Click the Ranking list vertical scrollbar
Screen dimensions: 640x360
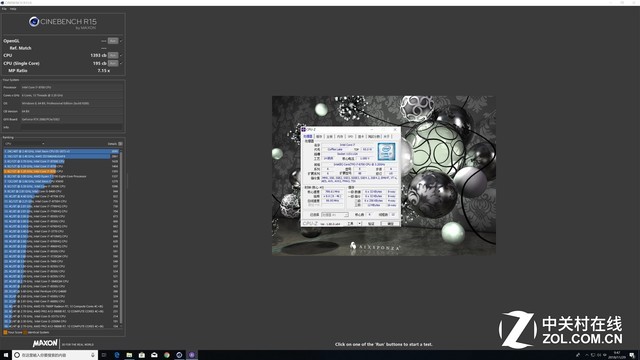coord(121,239)
